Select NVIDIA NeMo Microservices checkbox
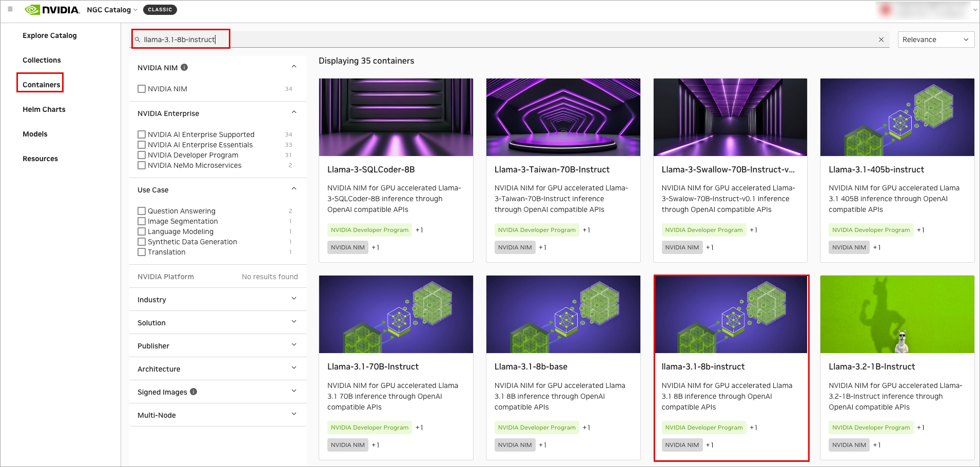 [x=142, y=165]
